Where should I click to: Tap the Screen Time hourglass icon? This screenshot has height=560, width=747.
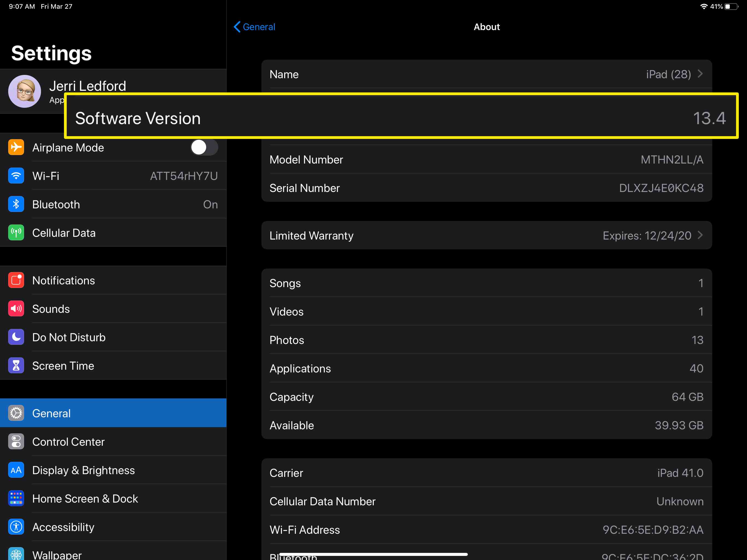point(16,366)
